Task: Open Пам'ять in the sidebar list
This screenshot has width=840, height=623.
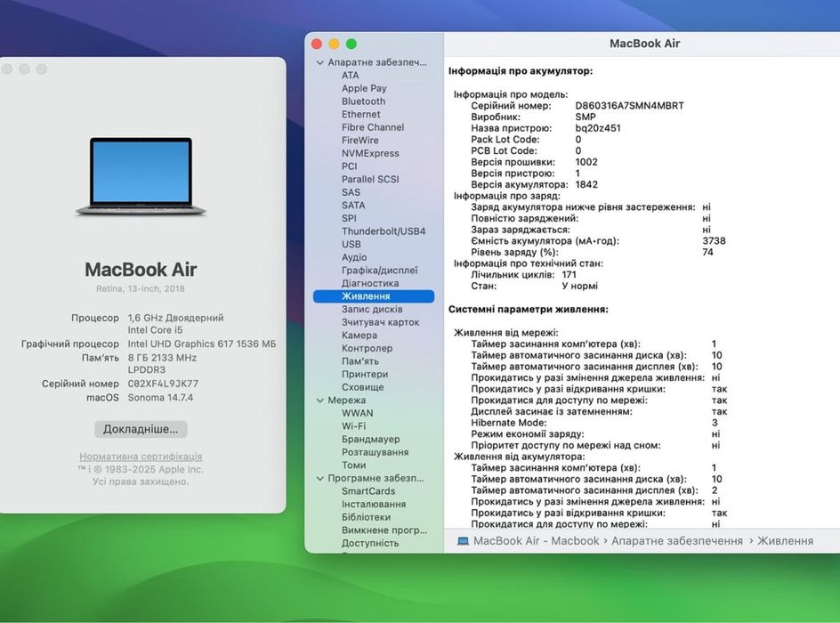Action: click(360, 361)
